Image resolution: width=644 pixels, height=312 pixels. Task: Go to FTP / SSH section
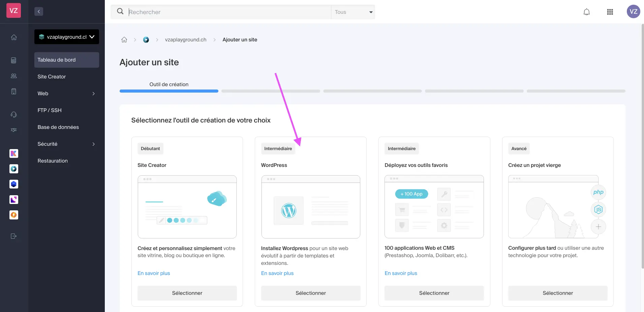click(50, 110)
